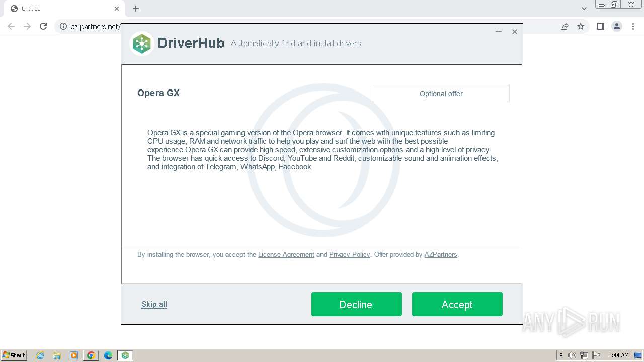644x362 pixels.
Task: Open the Action Center flag icon
Action: click(x=596, y=355)
